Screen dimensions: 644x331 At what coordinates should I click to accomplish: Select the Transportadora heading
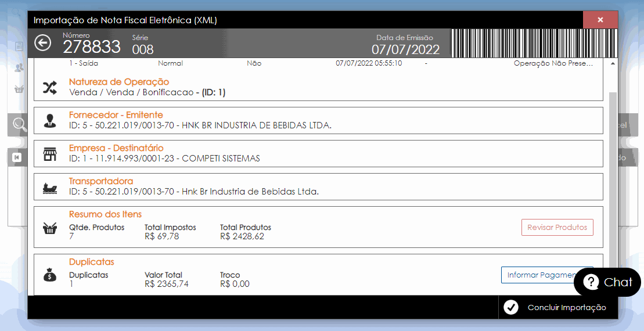coord(101,181)
